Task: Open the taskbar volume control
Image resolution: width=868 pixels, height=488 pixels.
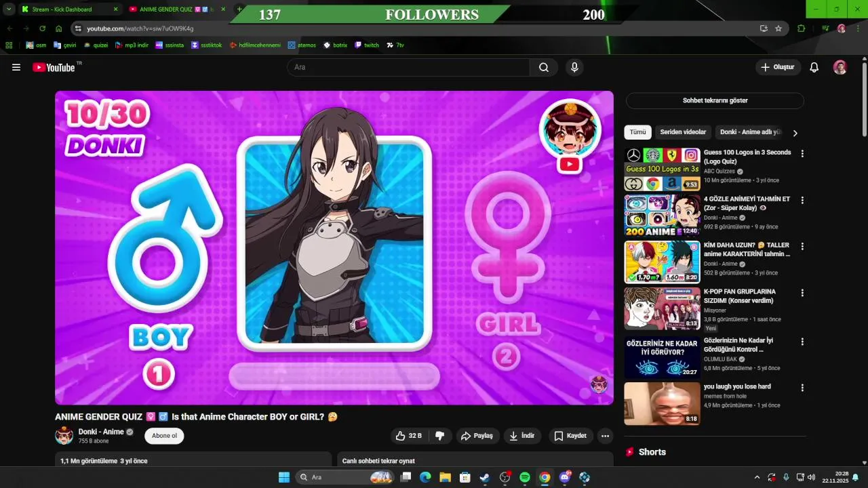Action: tap(812, 477)
